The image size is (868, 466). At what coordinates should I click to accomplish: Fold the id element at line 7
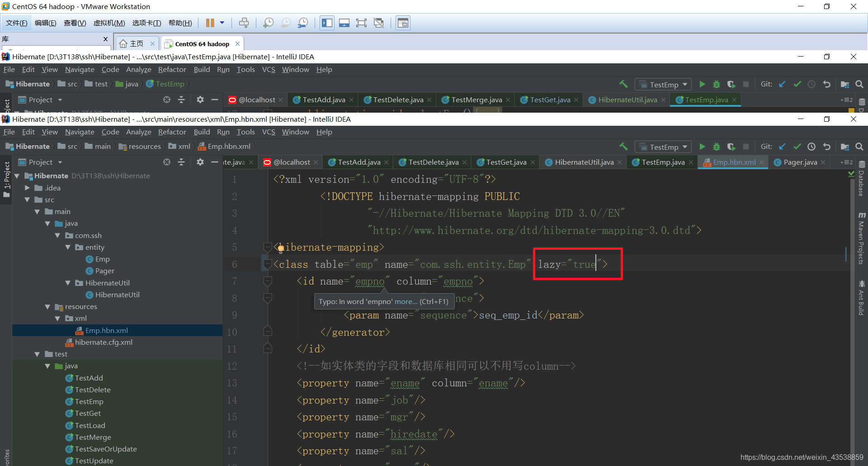[x=268, y=281]
